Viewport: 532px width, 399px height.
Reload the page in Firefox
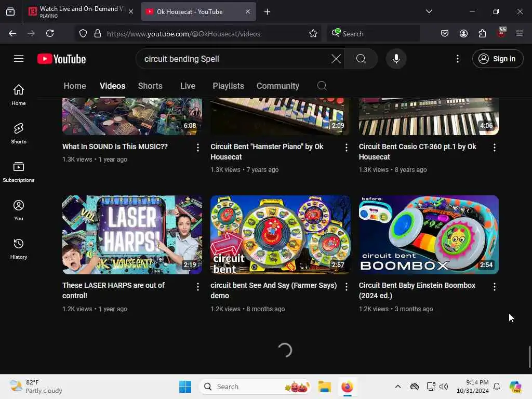50,33
